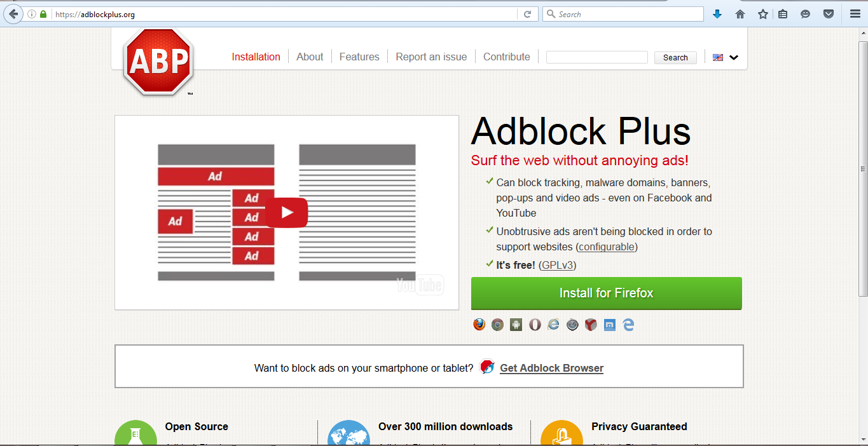868x446 pixels.
Task: Open the Firefox downloads arrow
Action: 717,14
